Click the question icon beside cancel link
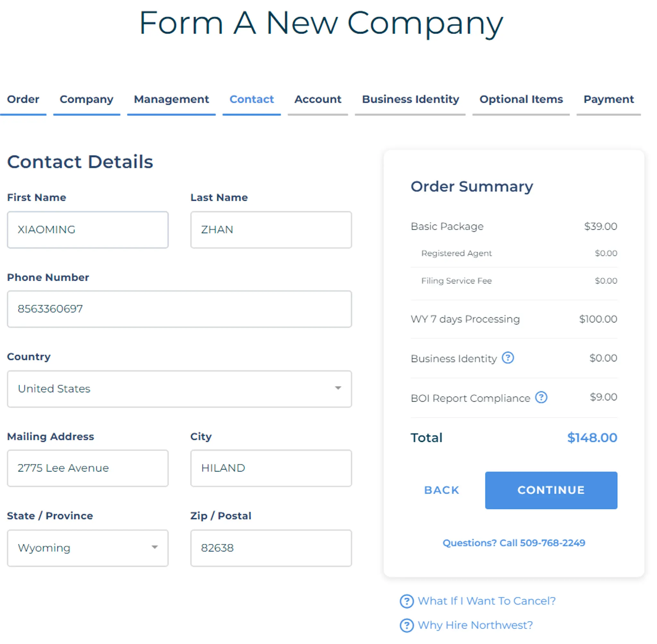 [x=407, y=601]
